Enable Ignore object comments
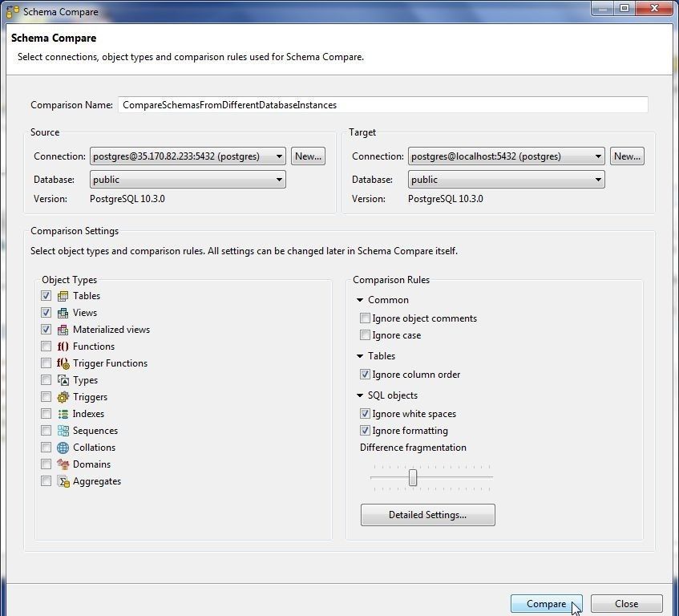 point(365,318)
